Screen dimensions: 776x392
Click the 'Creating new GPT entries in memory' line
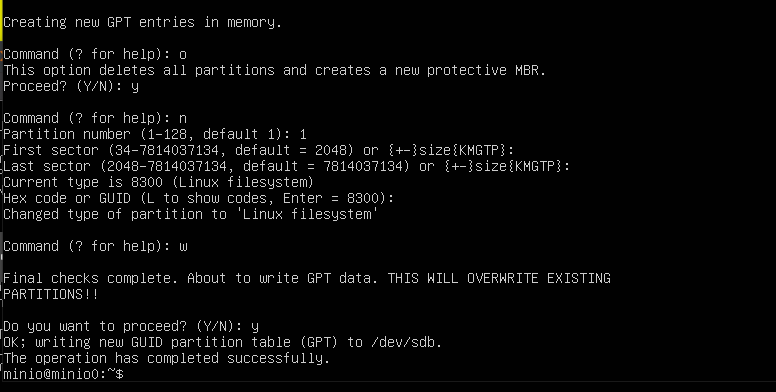pos(143,22)
